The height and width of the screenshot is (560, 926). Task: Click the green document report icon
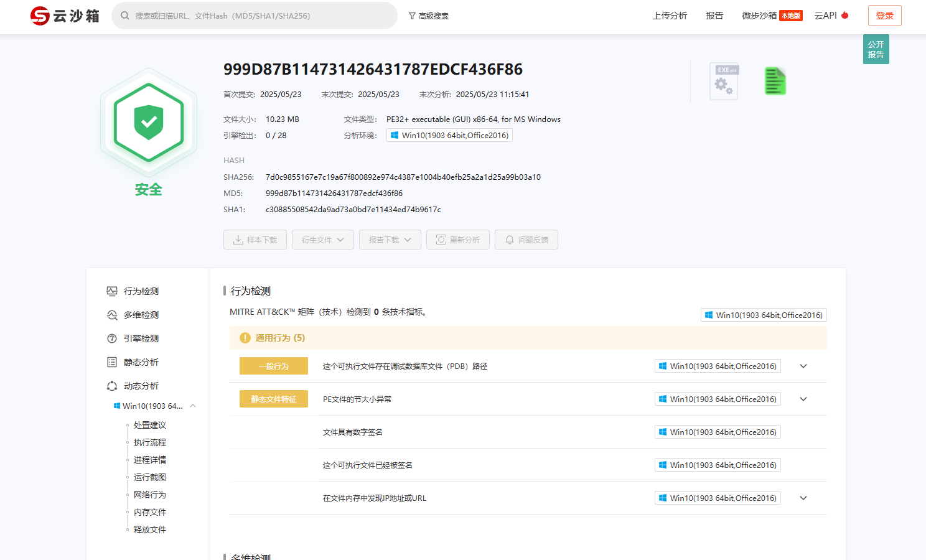775,81
